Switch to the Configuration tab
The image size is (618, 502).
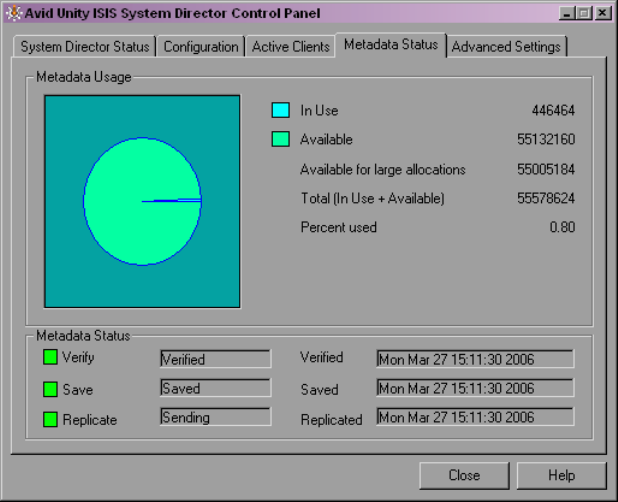click(201, 46)
